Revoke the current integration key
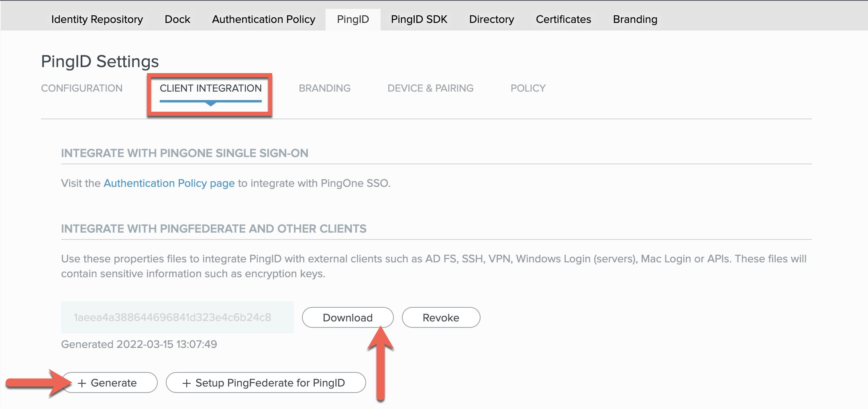Image resolution: width=868 pixels, height=409 pixels. tap(440, 317)
